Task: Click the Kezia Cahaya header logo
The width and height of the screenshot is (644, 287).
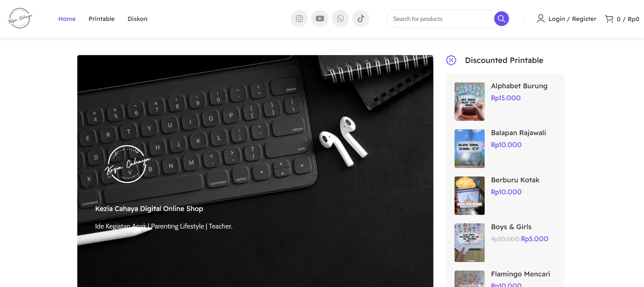Action: point(20,19)
